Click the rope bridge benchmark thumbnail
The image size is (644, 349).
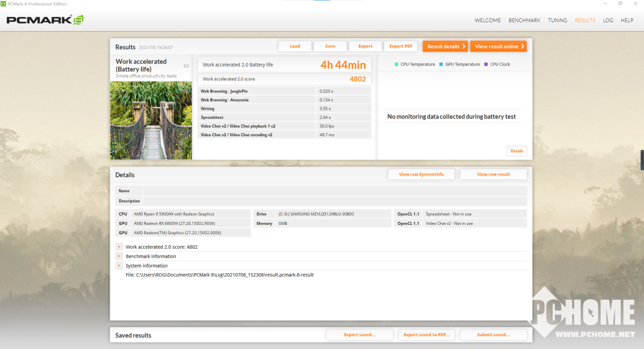[151, 121]
